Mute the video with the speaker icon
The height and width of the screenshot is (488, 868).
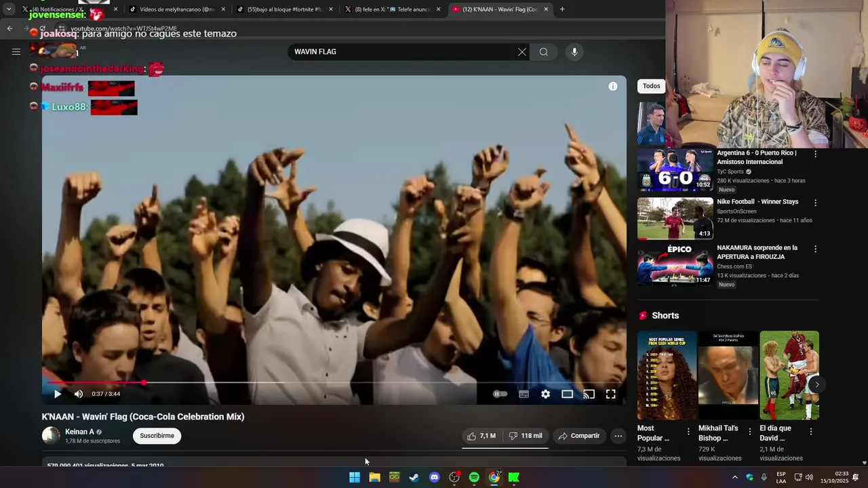tap(79, 394)
